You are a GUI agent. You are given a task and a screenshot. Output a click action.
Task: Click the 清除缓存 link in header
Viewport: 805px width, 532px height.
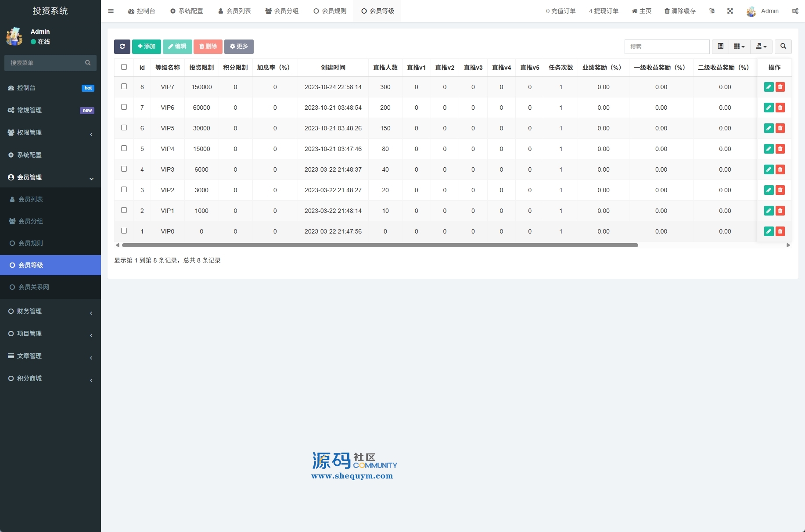[x=680, y=11]
